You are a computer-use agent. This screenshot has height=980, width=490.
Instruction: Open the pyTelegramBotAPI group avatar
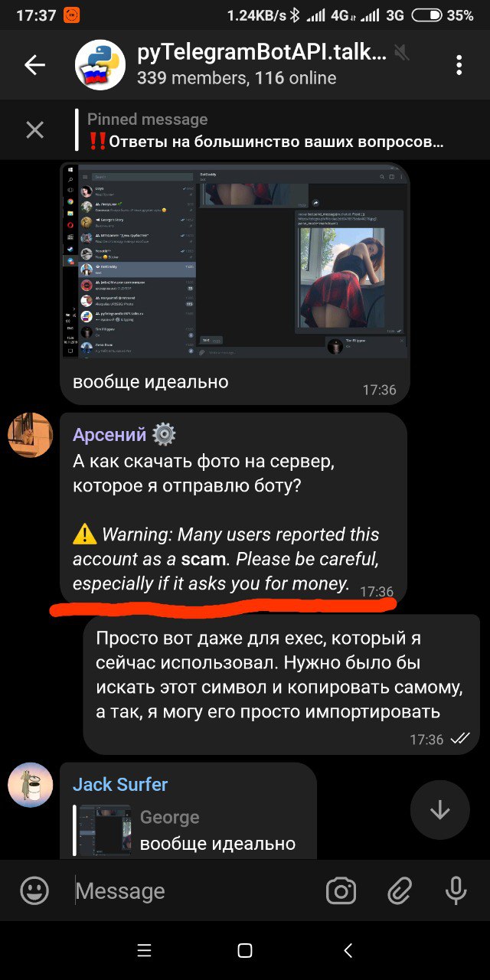tap(100, 65)
